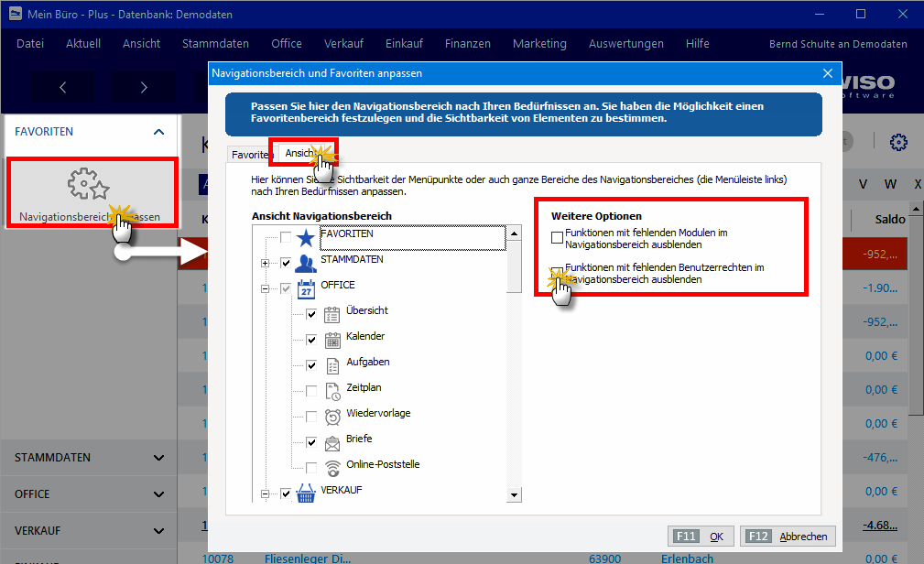Viewport: 924px width, 564px height.
Task: Enable the Wiedervorlage checkbox
Action: coord(311,417)
